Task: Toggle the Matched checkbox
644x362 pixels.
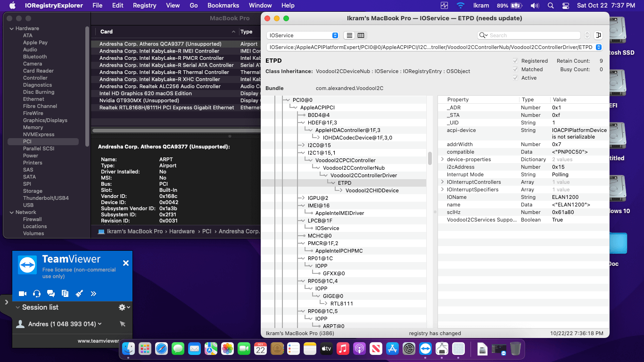Action: 515,69
